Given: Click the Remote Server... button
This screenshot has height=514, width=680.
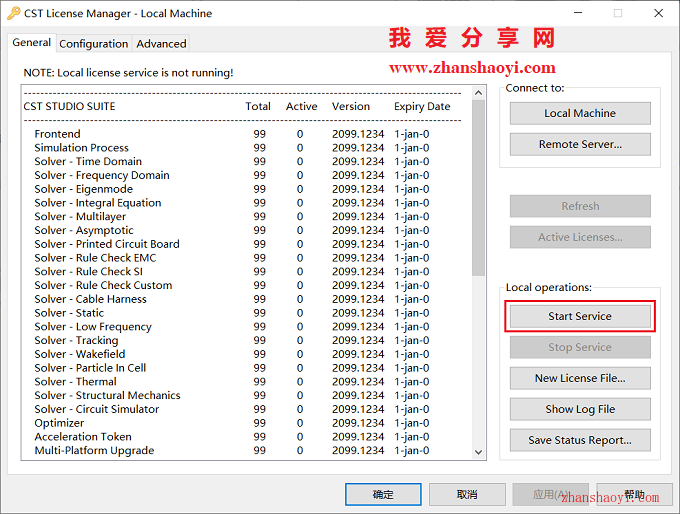Looking at the screenshot, I should point(580,144).
